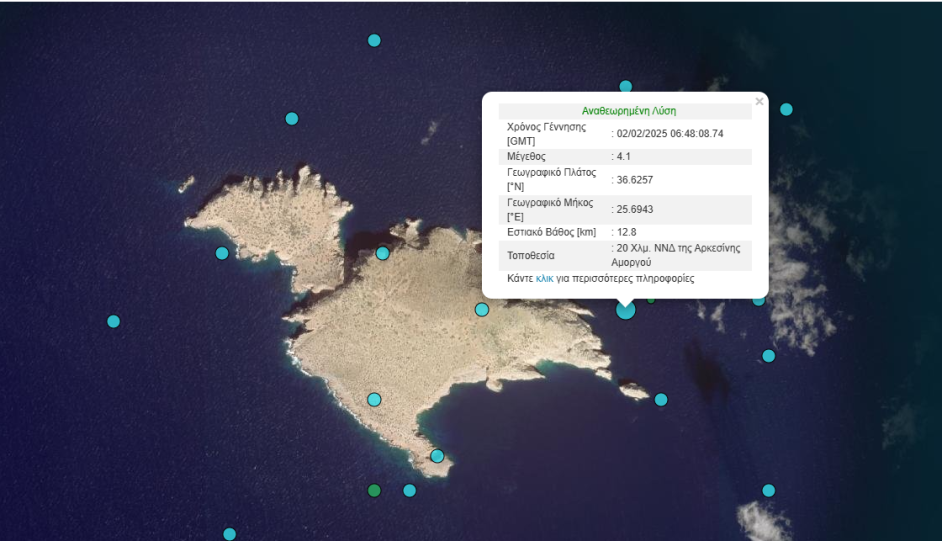Select the cyan marker beside the small southeast islet
Viewport: 942px width, 541px height.
click(660, 399)
